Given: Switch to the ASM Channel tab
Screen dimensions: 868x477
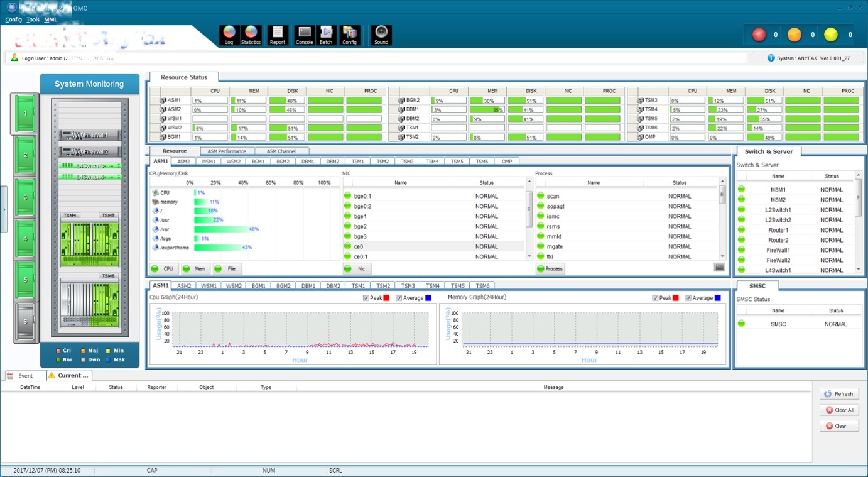Looking at the screenshot, I should tap(281, 151).
